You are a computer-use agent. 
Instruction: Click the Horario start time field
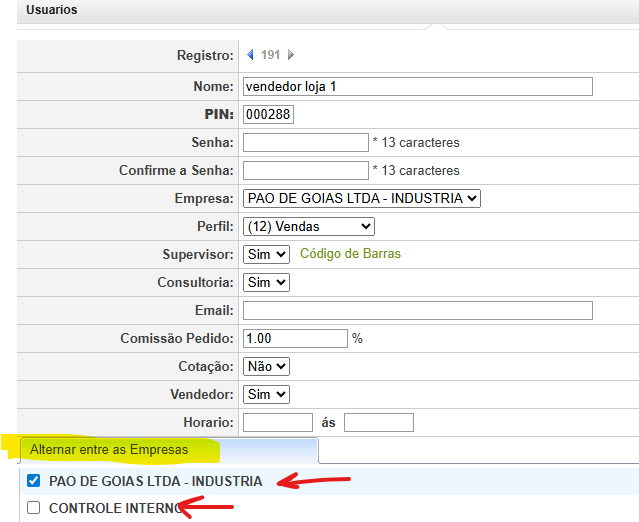[277, 422]
